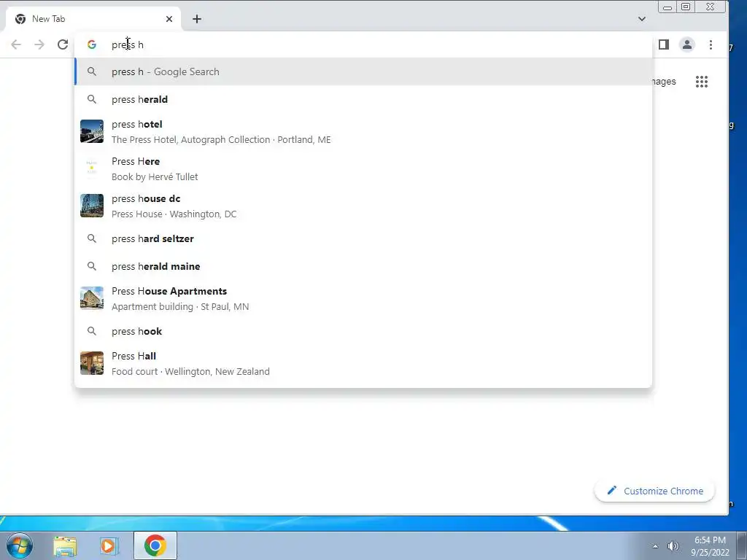This screenshot has height=560, width=747.
Task: Toggle the side panel icon
Action: point(664,44)
